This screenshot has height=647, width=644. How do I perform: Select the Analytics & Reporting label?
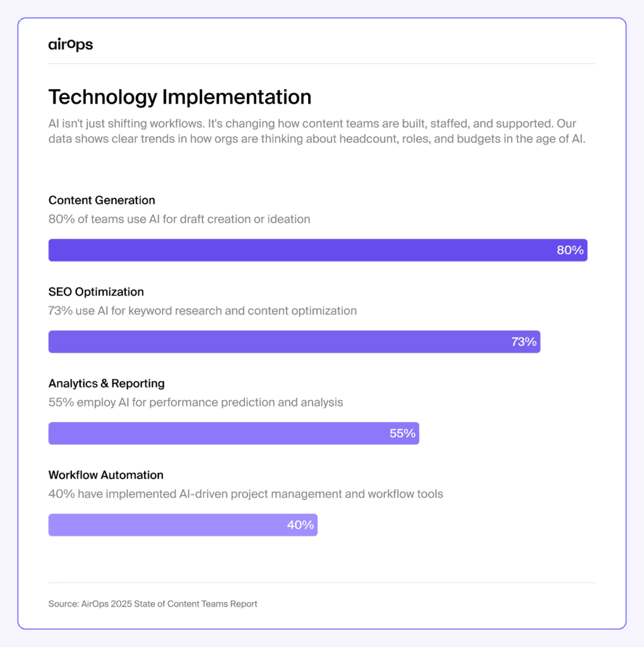107,384
